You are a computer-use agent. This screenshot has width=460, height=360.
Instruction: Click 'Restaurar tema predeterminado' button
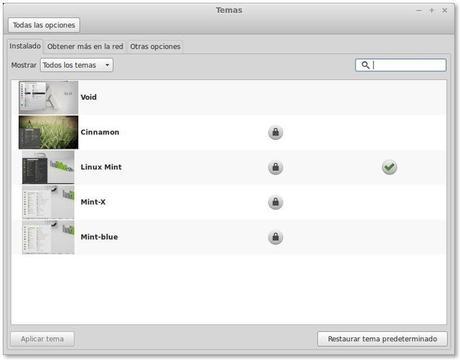382,339
